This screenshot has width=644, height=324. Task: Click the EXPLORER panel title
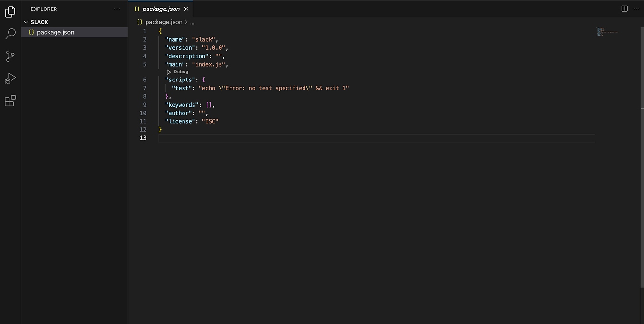pos(44,9)
